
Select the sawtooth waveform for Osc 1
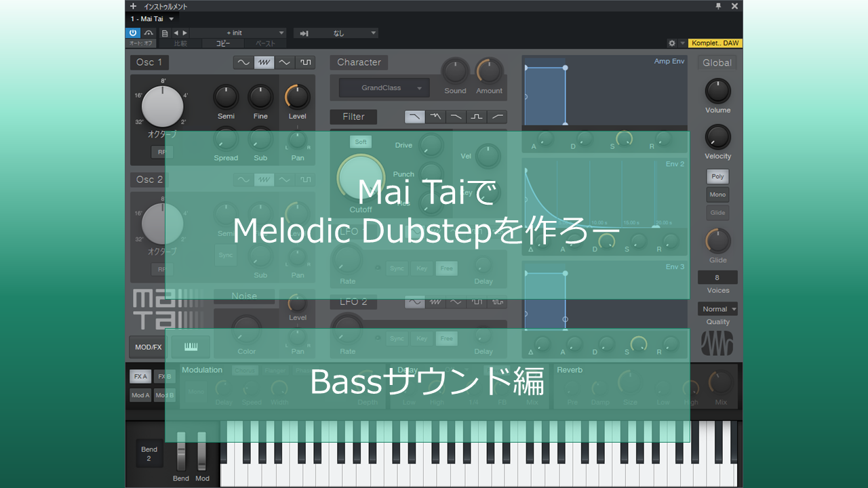pos(262,62)
